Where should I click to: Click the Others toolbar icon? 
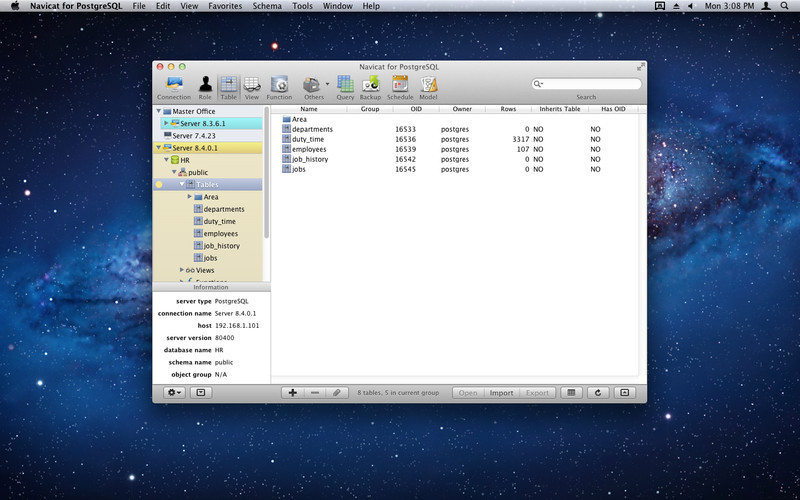312,88
